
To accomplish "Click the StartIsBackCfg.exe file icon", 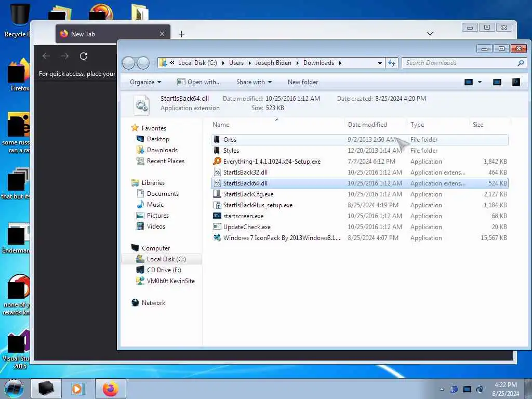I will (x=217, y=194).
